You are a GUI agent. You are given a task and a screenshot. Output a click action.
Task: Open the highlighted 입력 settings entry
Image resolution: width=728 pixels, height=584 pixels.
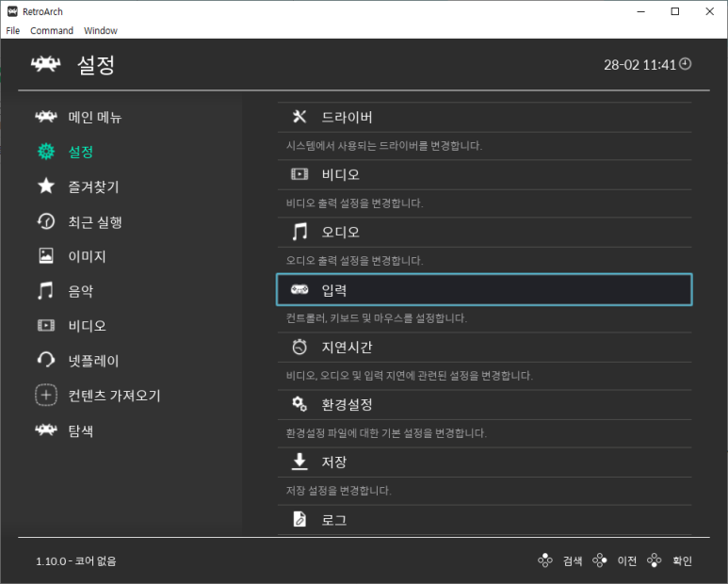pos(484,290)
